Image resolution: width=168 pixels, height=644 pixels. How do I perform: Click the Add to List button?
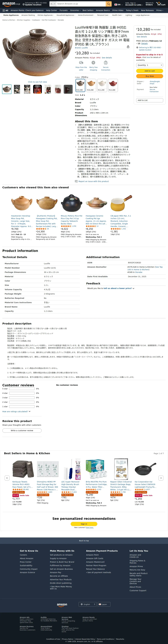150,100
